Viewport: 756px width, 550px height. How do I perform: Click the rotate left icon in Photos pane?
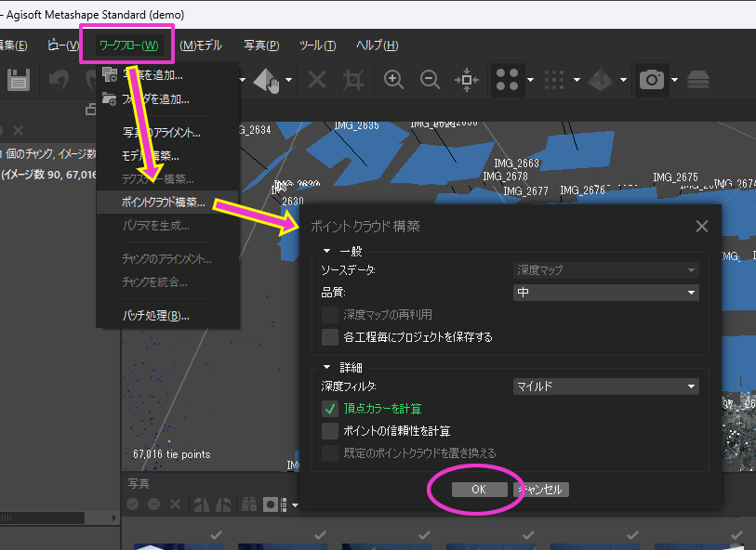click(x=223, y=504)
